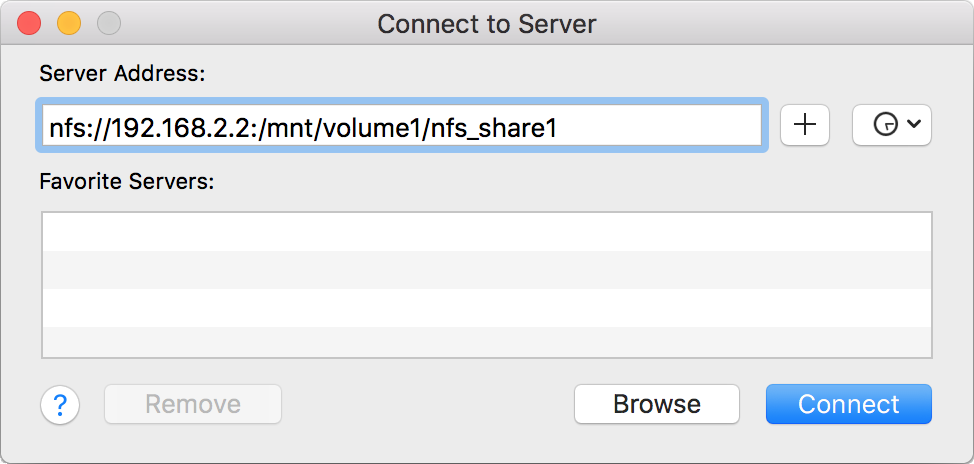This screenshot has width=974, height=464.
Task: Select the first row in Favorite Servers list
Action: click(486, 232)
